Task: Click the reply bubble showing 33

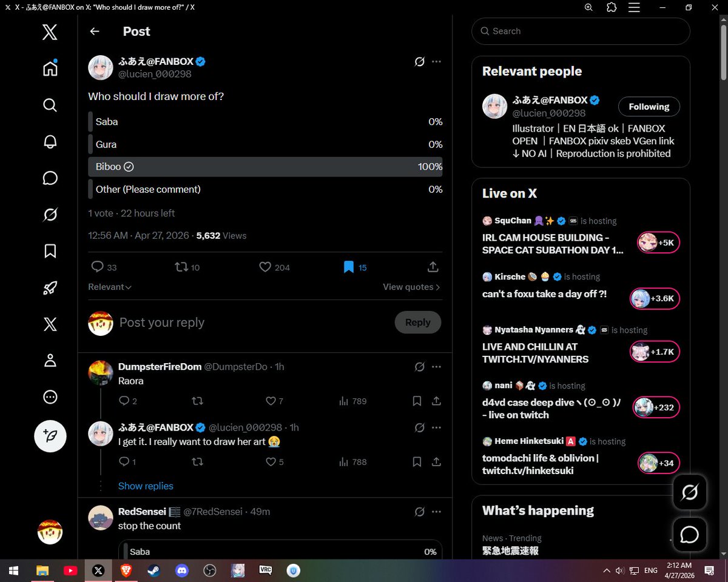Action: coord(104,267)
